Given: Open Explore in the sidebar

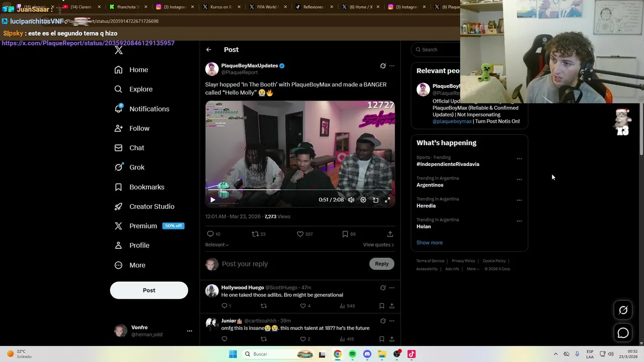Looking at the screenshot, I should [x=133, y=89].
